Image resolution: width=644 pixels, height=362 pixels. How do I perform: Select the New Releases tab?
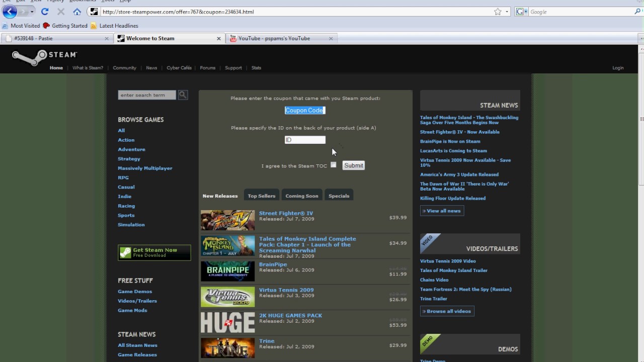pos(220,196)
